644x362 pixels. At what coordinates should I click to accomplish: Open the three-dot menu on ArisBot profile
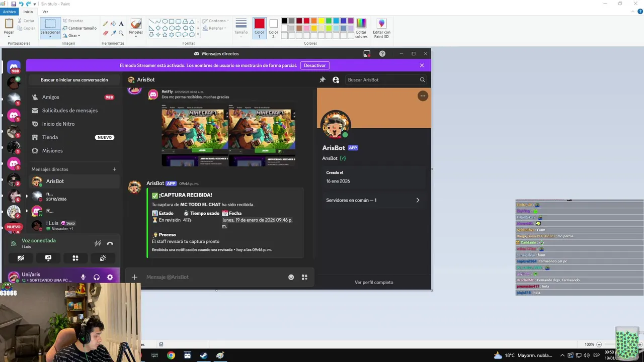coord(423,96)
